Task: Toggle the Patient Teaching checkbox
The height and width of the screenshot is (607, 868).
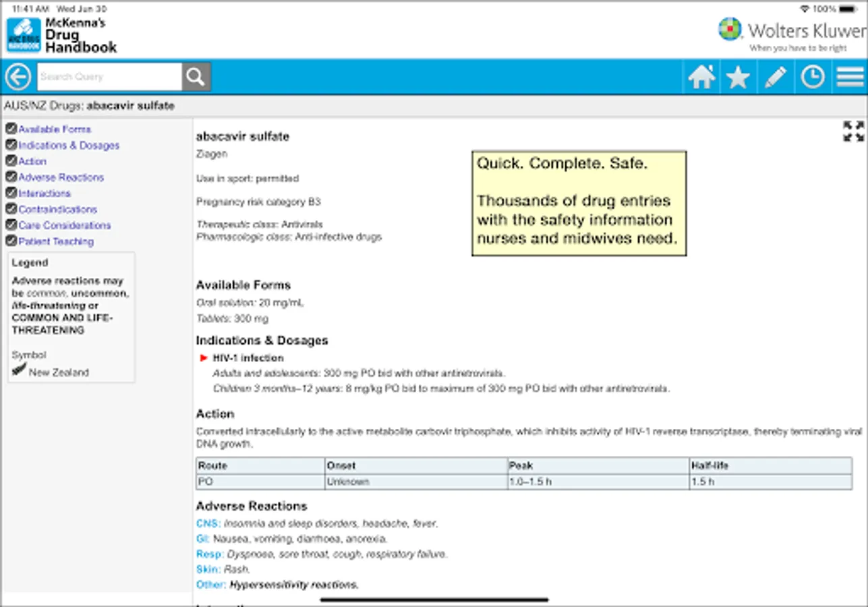Action: point(11,241)
